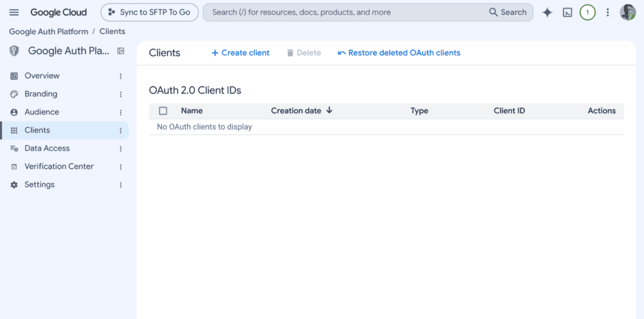Image resolution: width=644 pixels, height=319 pixels.
Task: Click the Data Access list-gear icon
Action: click(x=14, y=148)
